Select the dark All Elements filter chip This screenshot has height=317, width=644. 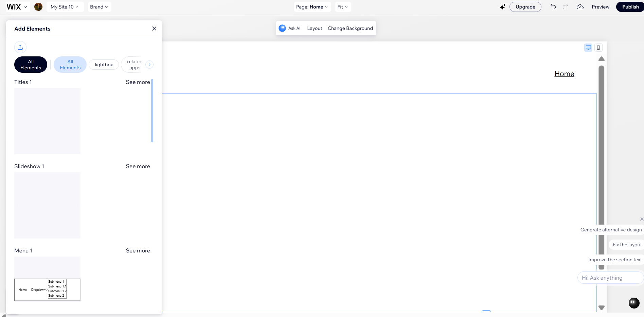[31, 65]
